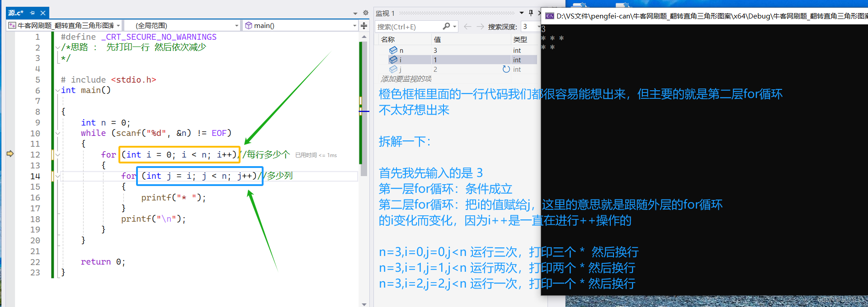Screen dimensions: 868x307
Task: Click the project icon in the project dropdown
Action: point(12,26)
